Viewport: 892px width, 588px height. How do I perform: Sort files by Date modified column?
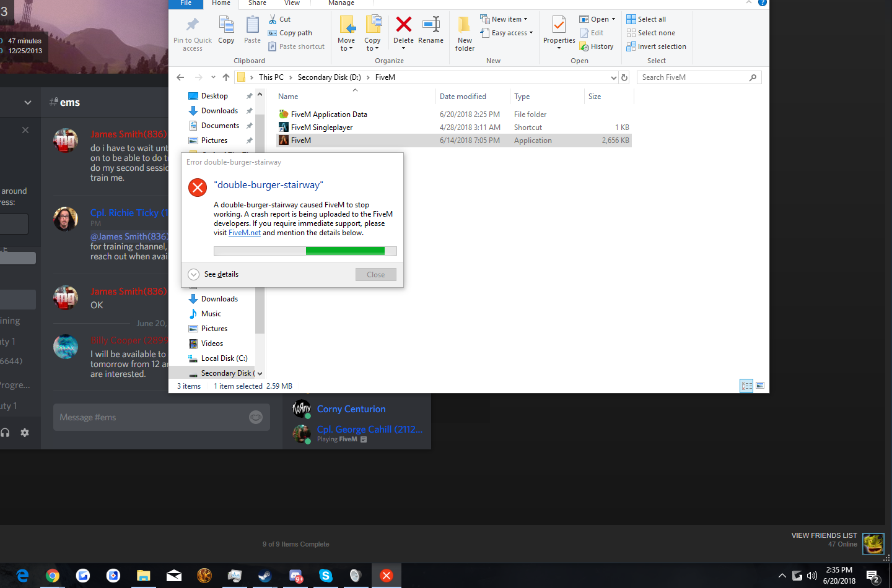472,97
